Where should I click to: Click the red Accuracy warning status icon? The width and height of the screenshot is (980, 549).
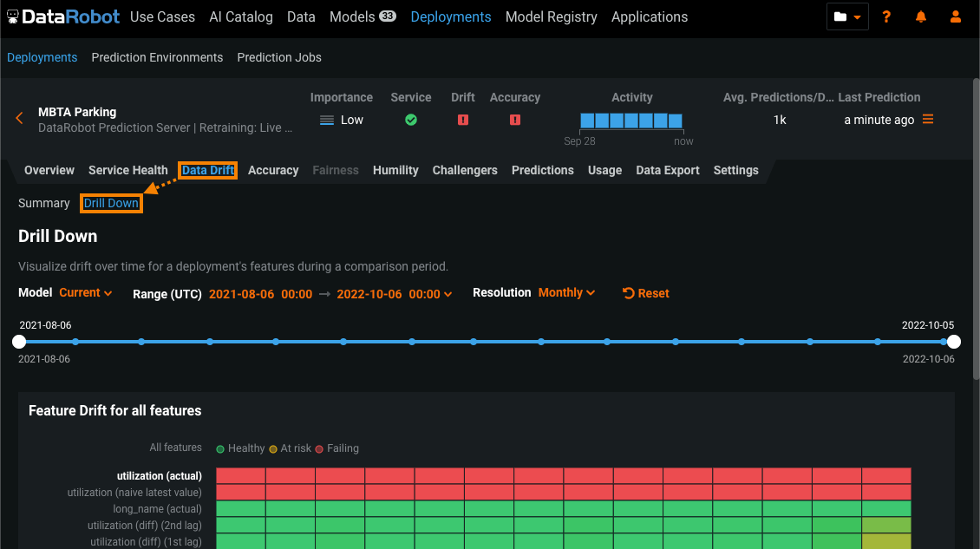click(515, 120)
